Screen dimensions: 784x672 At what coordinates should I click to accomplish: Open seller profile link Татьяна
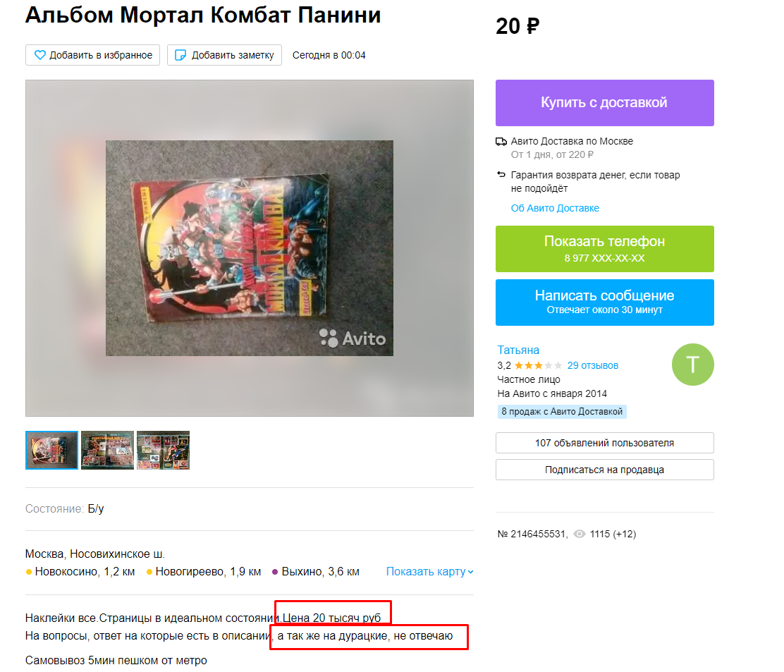tap(518, 350)
